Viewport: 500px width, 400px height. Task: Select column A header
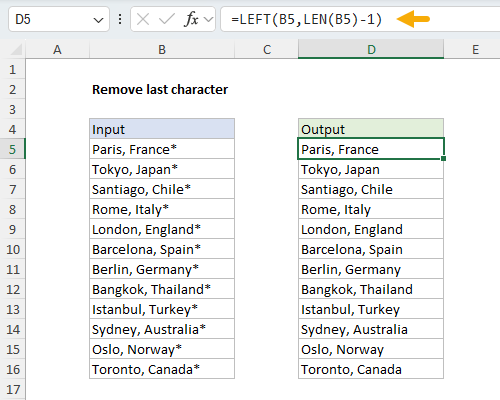coord(57,49)
